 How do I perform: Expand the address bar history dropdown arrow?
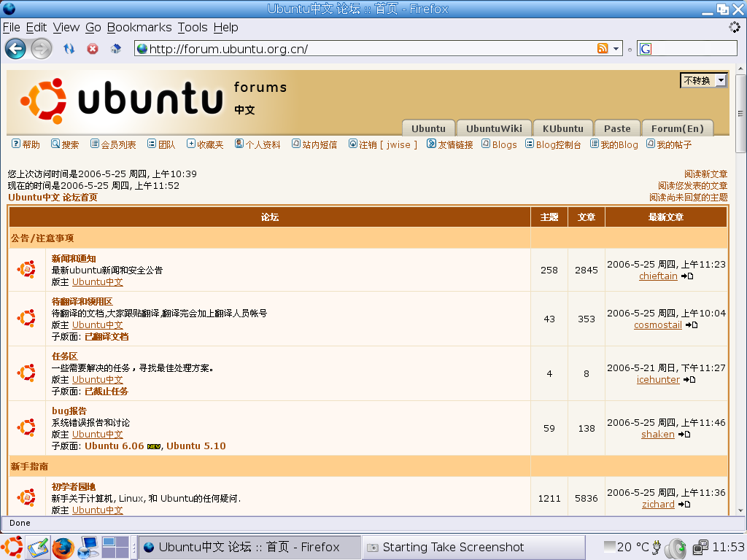[x=616, y=49]
